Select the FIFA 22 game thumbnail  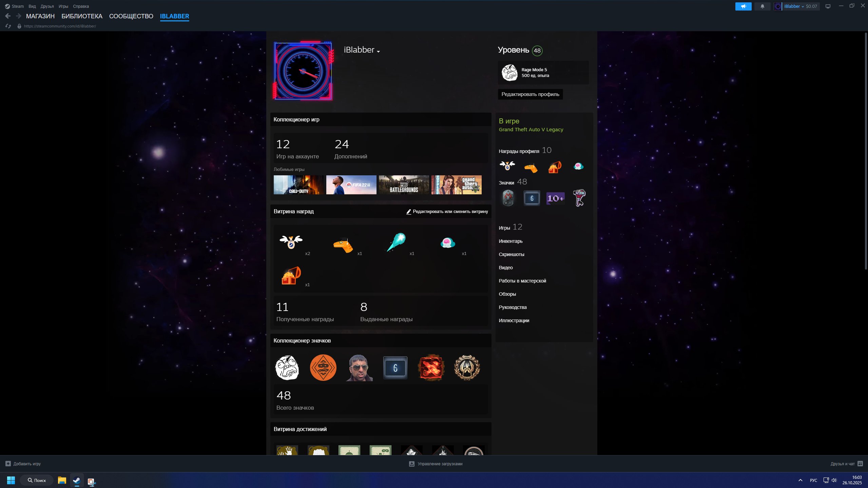(x=351, y=185)
